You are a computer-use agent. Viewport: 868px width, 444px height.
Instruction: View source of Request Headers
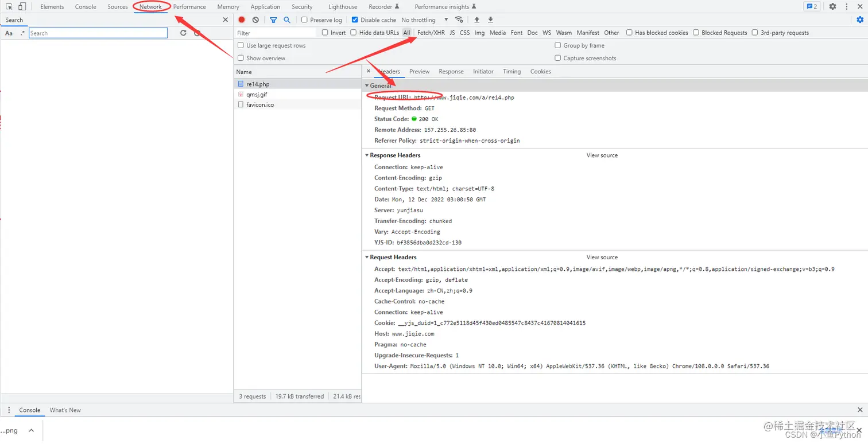pyautogui.click(x=602, y=257)
